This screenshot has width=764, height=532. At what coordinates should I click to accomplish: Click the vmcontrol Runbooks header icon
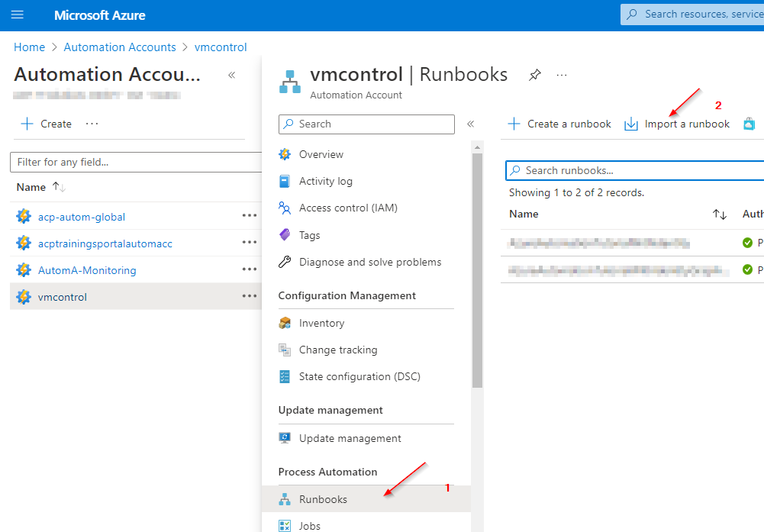click(x=290, y=82)
